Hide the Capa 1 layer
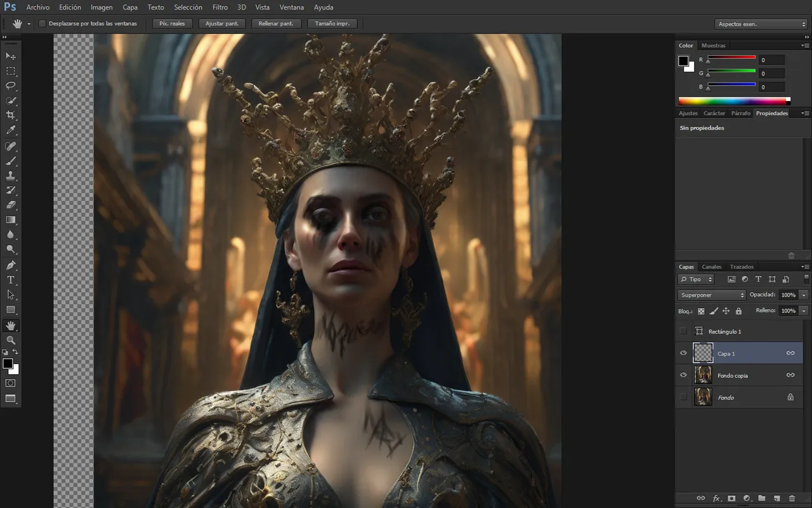812x508 pixels. [x=683, y=353]
